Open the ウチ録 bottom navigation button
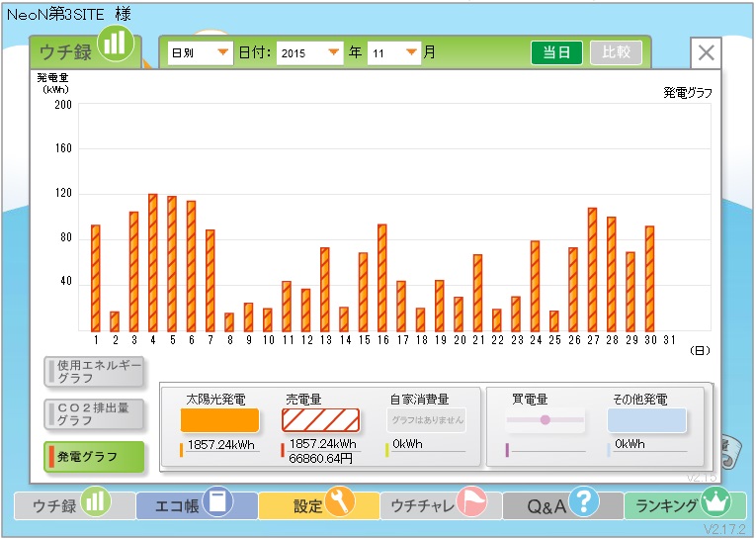Viewport: 756px width, 539px height. click(74, 505)
